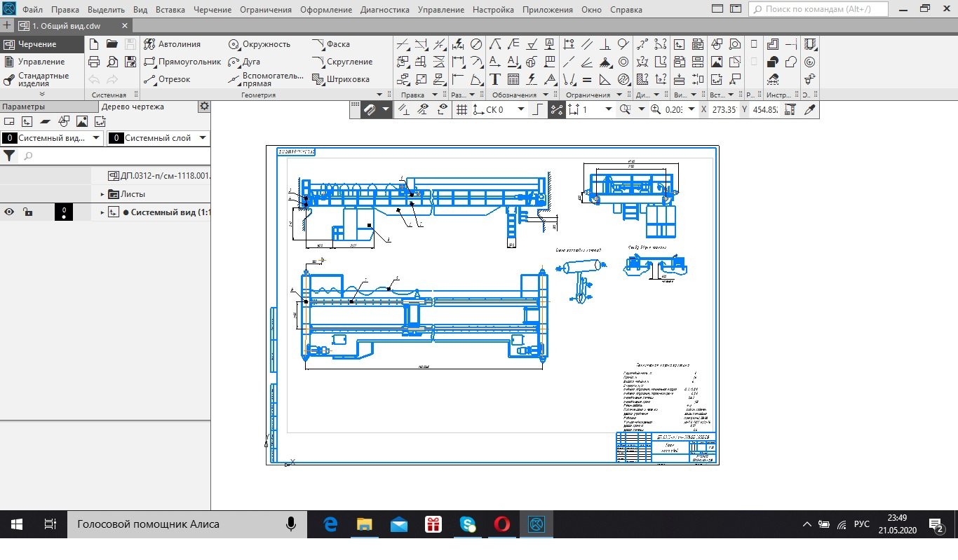The image size is (958, 560).
Task: Click the Прямоугольник rectangle command
Action: click(182, 62)
